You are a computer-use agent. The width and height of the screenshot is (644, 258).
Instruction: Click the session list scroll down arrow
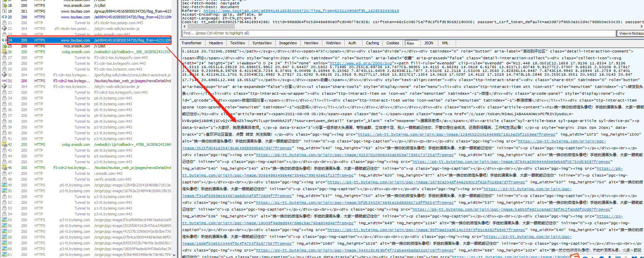tap(174, 255)
